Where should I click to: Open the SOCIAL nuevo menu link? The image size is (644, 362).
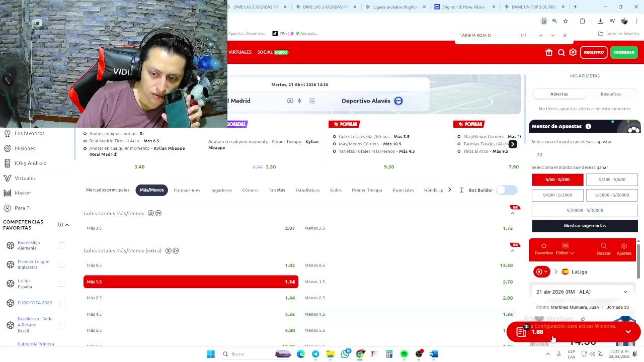tap(272, 52)
